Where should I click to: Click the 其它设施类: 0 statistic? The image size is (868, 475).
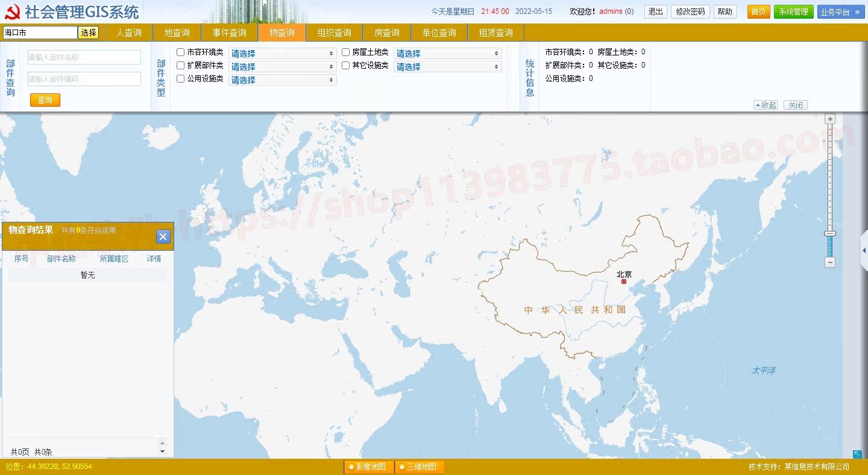tap(621, 65)
